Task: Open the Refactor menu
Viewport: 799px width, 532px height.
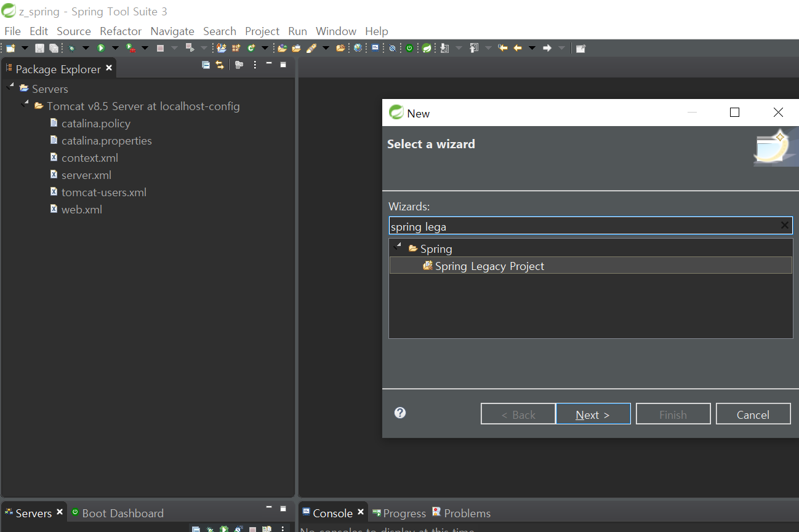Action: (x=121, y=31)
